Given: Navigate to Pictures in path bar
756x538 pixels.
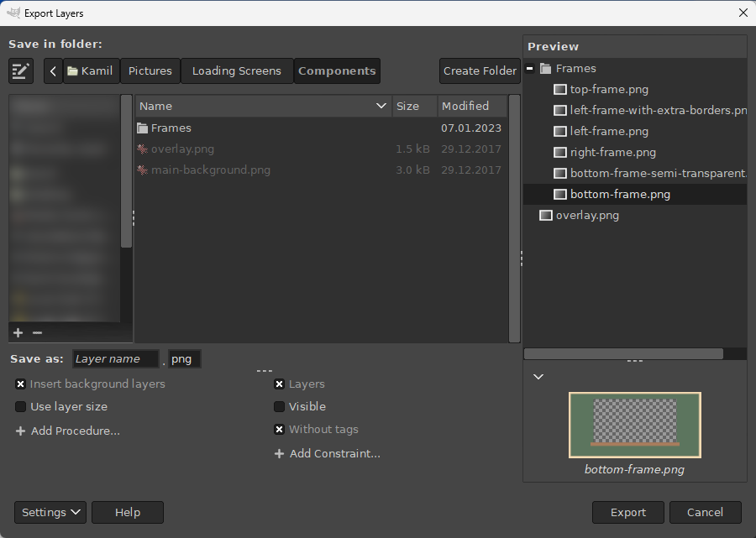Looking at the screenshot, I should click(x=150, y=71).
